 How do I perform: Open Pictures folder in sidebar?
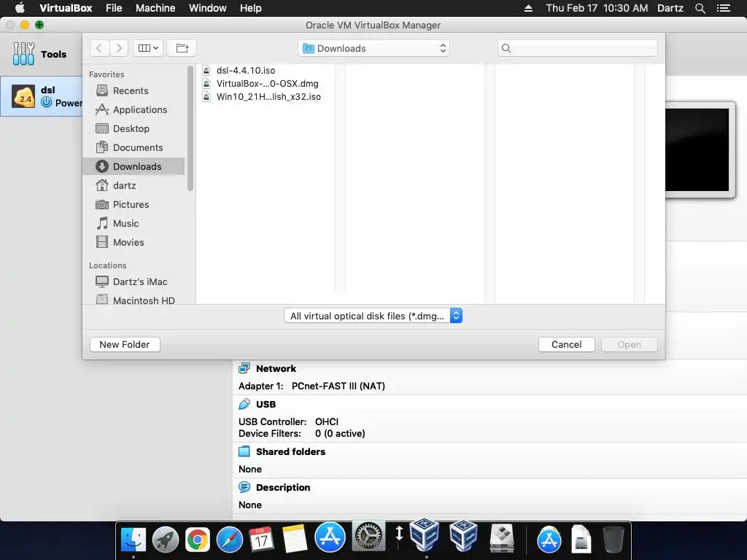(x=133, y=204)
